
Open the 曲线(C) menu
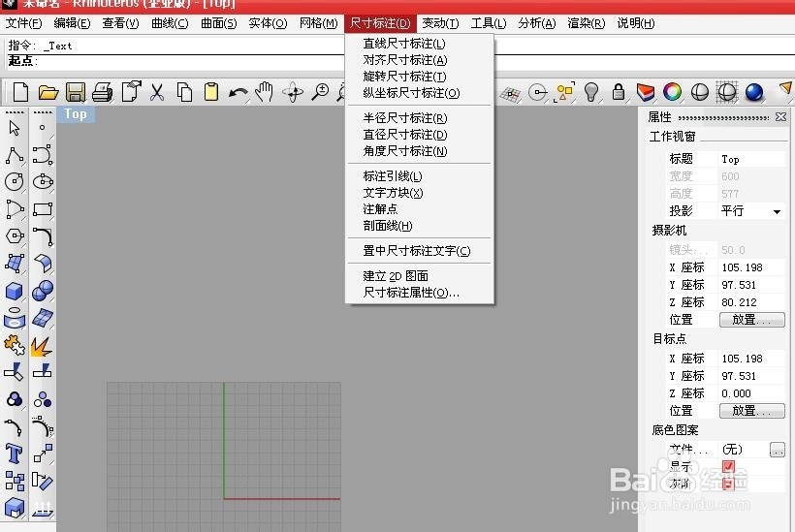pos(170,23)
